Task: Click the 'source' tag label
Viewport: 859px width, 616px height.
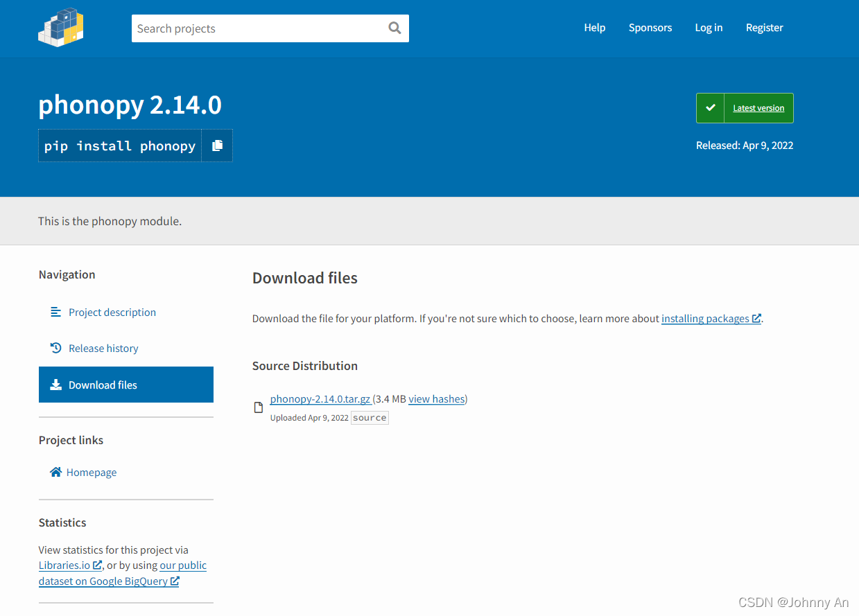Action: tap(370, 418)
